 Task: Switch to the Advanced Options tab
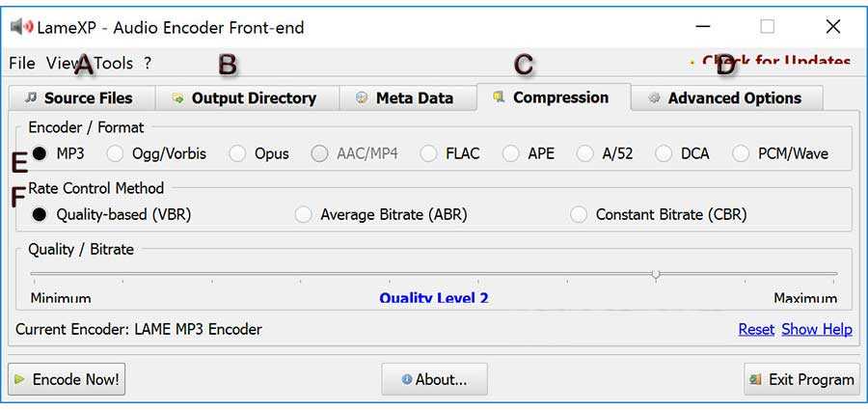coord(727,98)
